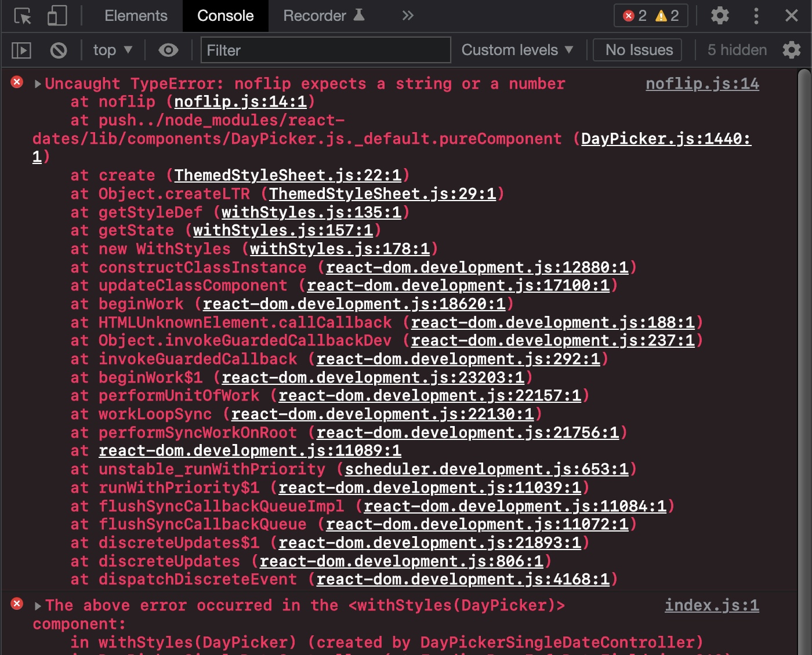The height and width of the screenshot is (655, 812).
Task: Open the noflip.js:14 source link
Action: [702, 84]
